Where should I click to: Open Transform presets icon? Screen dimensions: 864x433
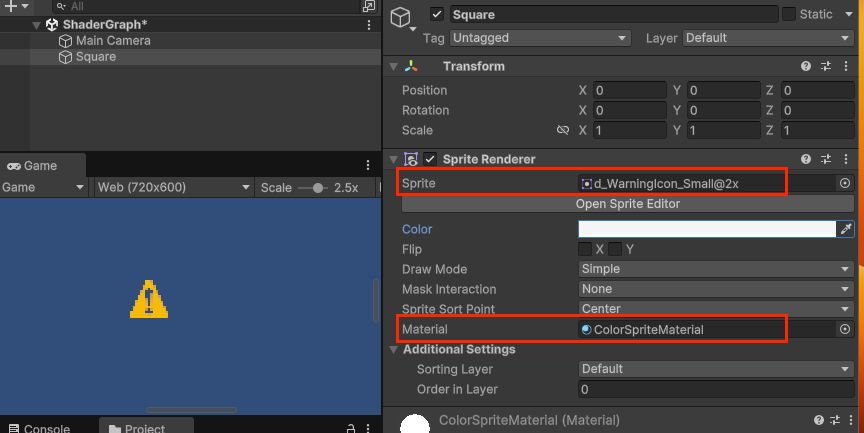(825, 66)
